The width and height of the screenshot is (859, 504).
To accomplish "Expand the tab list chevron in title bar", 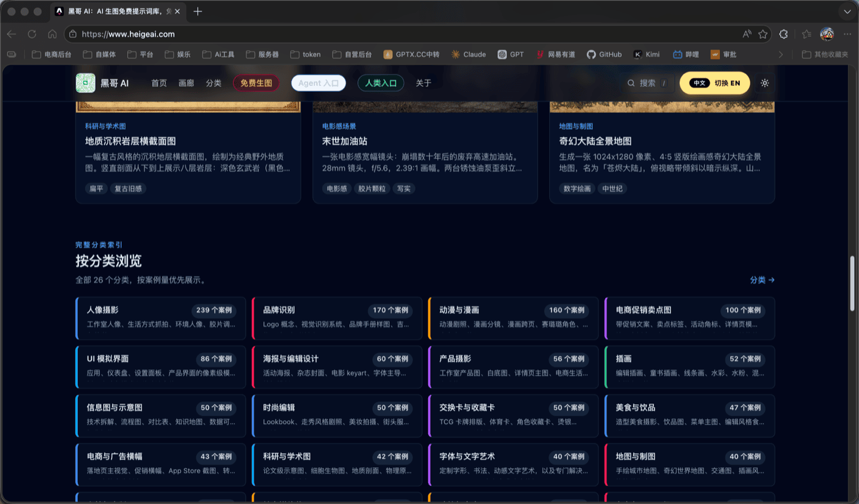I will (x=847, y=11).
